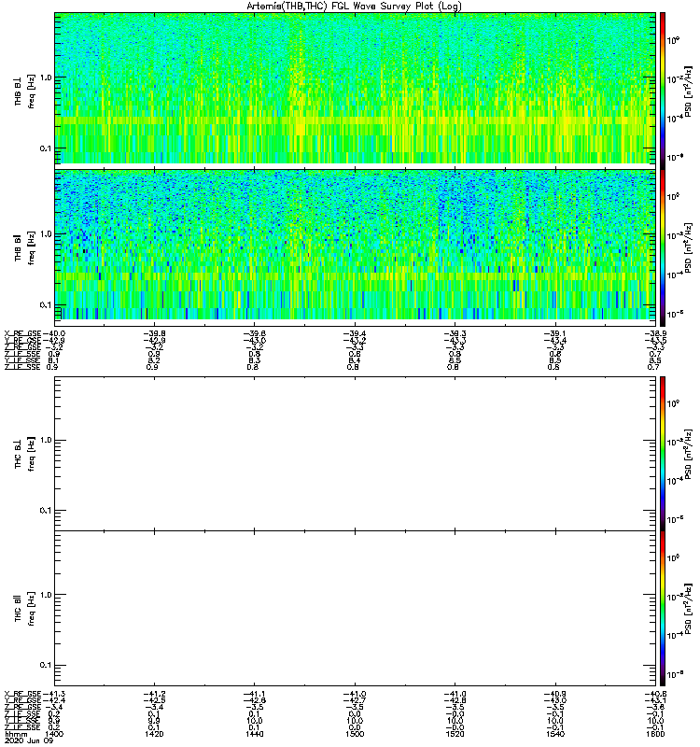Screen dimensions: 700x747
Task: Click the Y_RE_GSE value '-42.4' under the THC panels
Action: point(54,701)
